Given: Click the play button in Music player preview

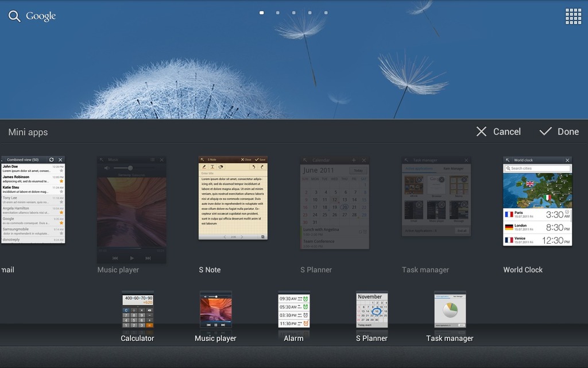Looking at the screenshot, I should click(131, 258).
